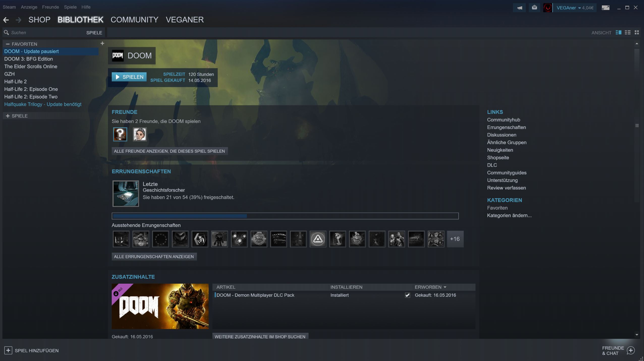Open the inbox envelope icon
Screen dimensions: 644x361
pyautogui.click(x=534, y=8)
